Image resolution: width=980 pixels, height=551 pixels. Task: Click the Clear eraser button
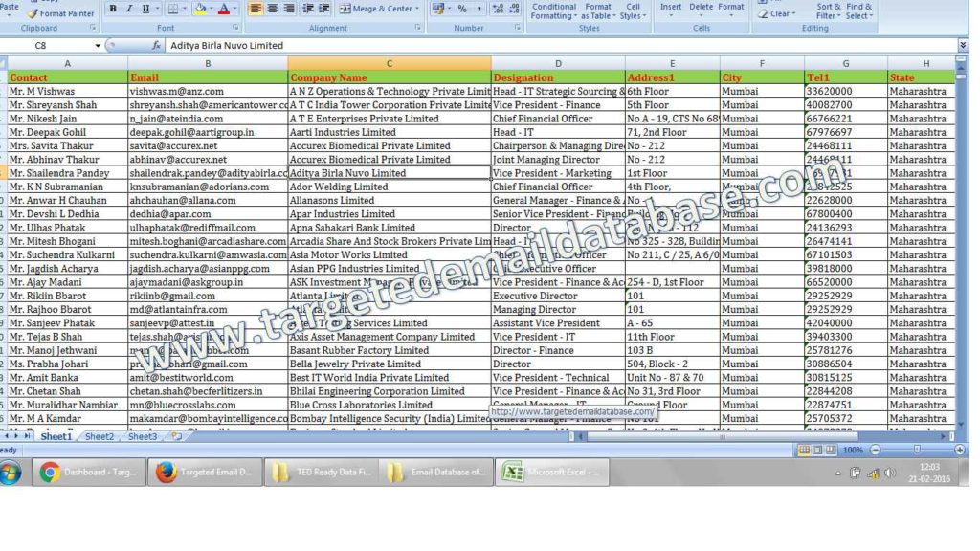pos(777,13)
